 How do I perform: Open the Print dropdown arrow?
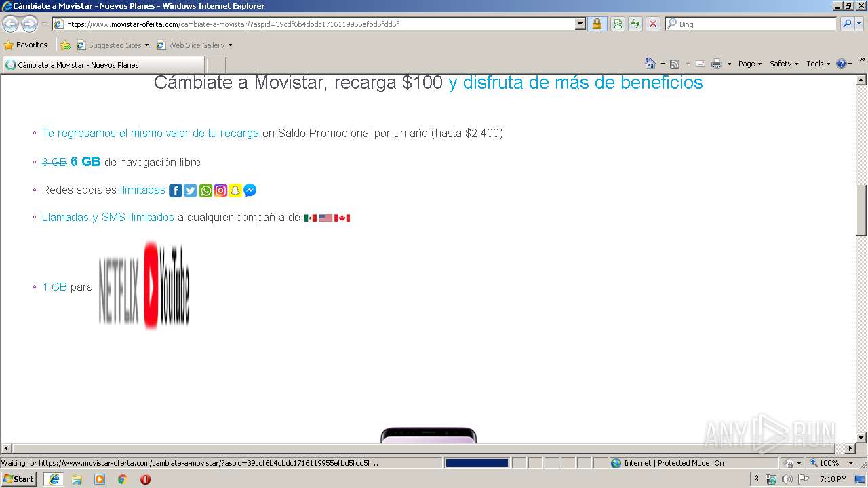click(729, 64)
